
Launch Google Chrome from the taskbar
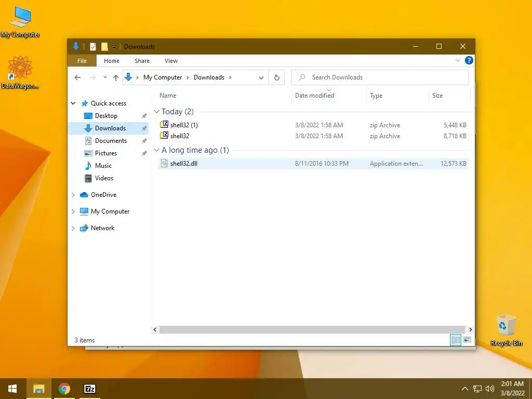click(x=64, y=389)
